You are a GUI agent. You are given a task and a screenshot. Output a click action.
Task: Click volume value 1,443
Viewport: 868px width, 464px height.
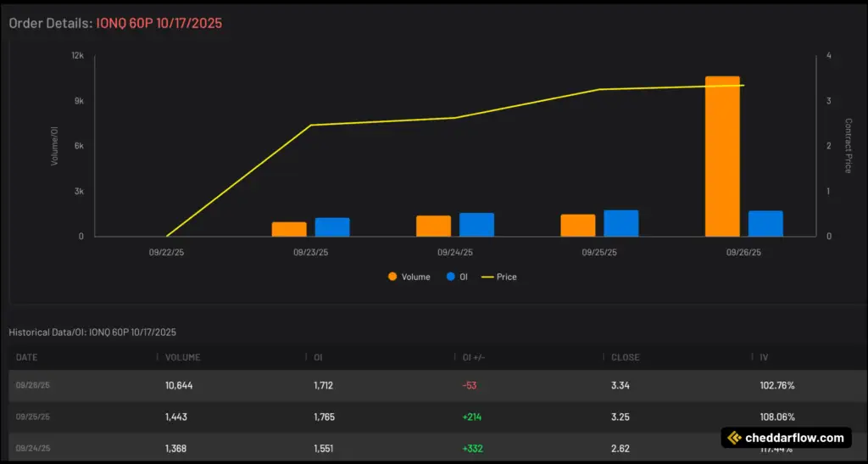tap(176, 417)
